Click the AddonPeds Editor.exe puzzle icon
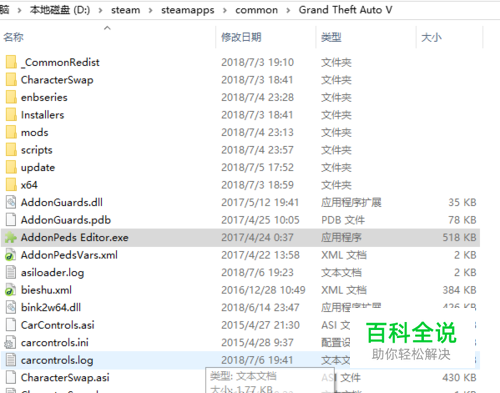 click(x=11, y=237)
